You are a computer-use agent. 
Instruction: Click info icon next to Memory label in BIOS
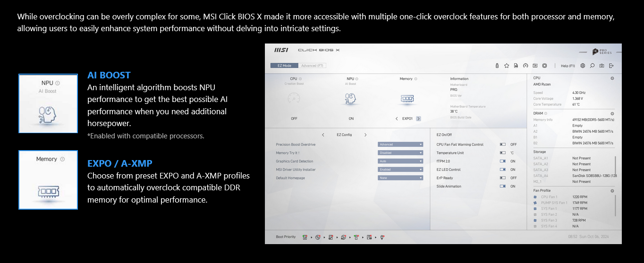416,79
